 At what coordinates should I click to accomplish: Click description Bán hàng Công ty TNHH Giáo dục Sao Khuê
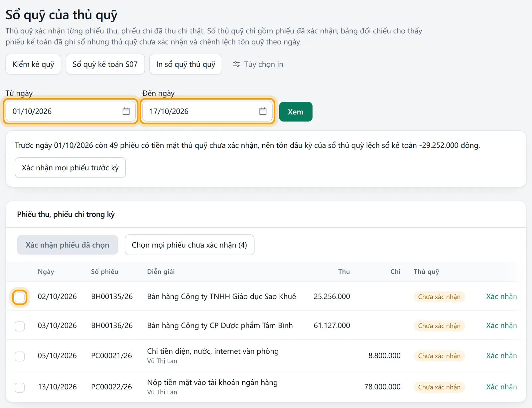221,297
